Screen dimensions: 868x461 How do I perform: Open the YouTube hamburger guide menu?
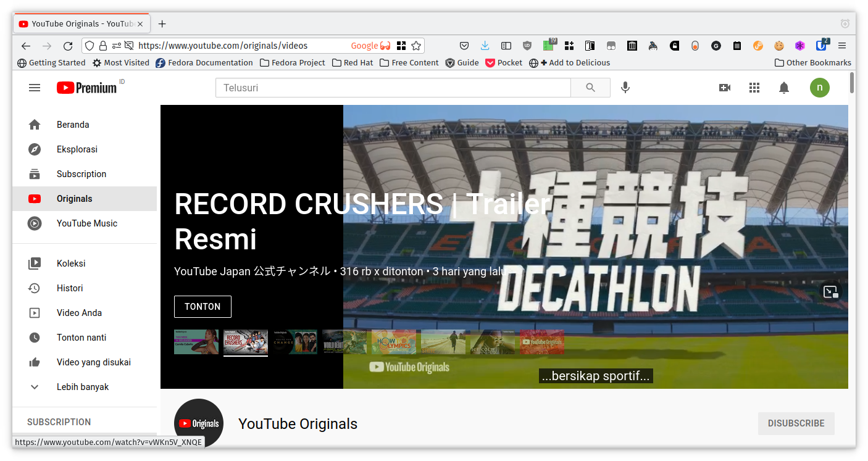tap(35, 88)
